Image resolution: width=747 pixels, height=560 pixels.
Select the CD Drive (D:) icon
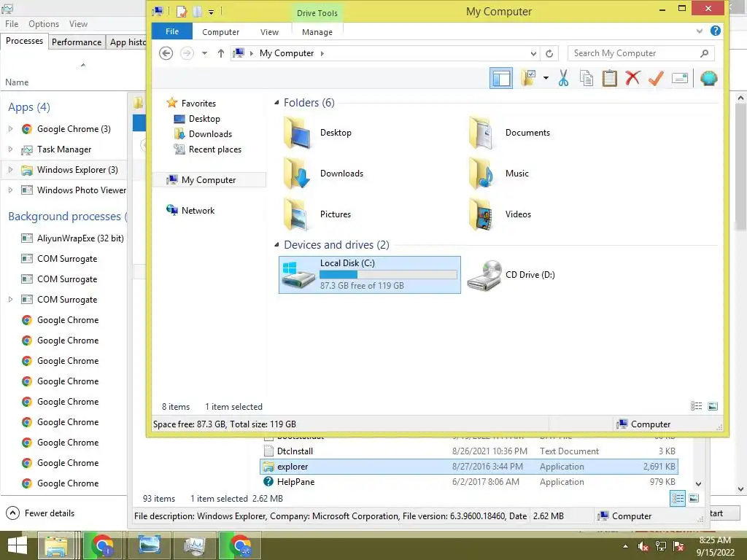tap(484, 275)
